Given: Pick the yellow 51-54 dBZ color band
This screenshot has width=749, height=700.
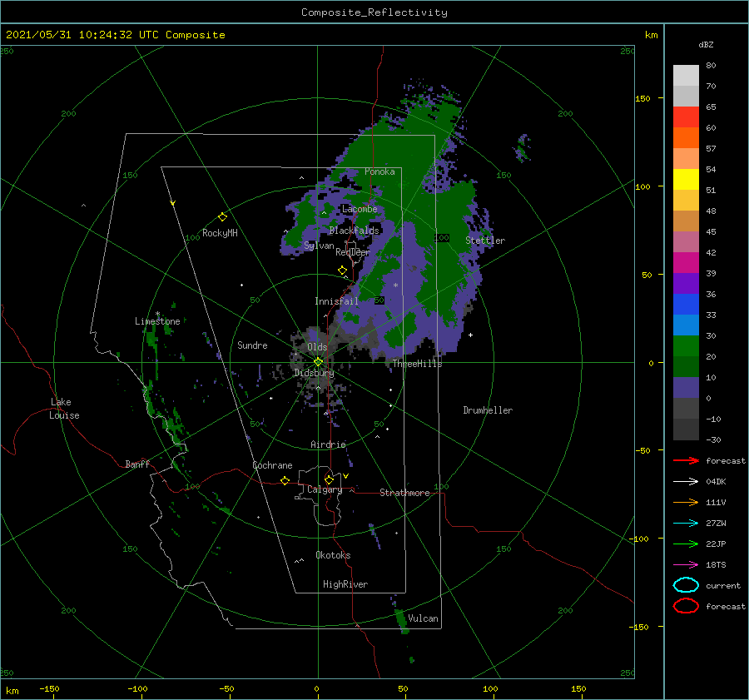Looking at the screenshot, I should pyautogui.click(x=686, y=179).
